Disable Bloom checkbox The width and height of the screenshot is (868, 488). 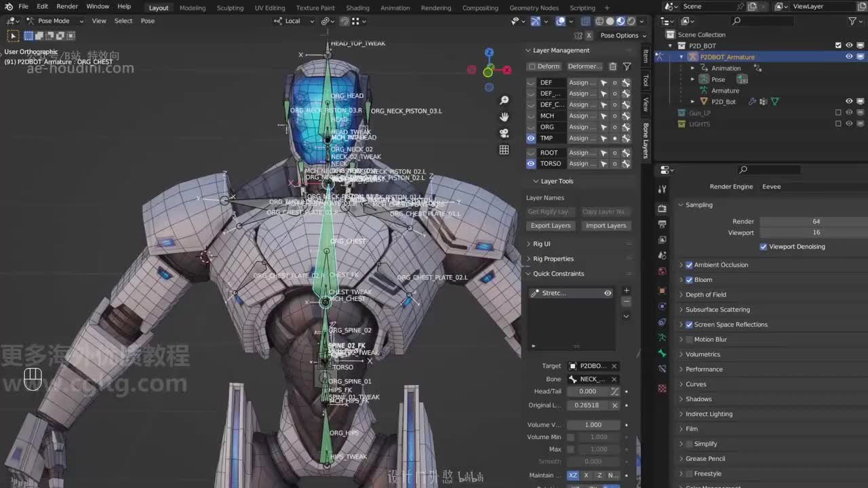click(689, 280)
